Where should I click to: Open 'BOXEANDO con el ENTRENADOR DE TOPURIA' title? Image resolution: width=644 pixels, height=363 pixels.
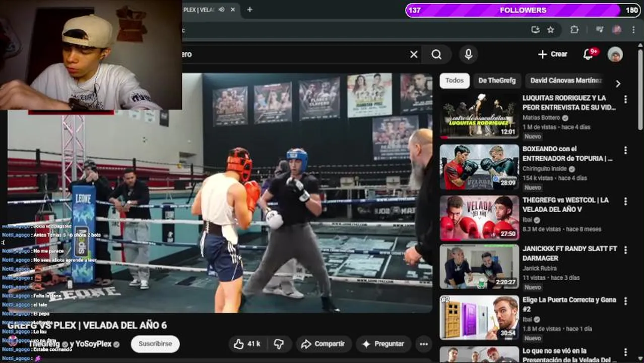567,153
